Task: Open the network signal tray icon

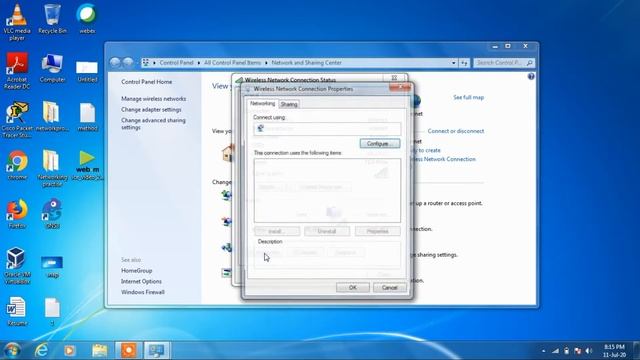Action: pyautogui.click(x=555, y=351)
